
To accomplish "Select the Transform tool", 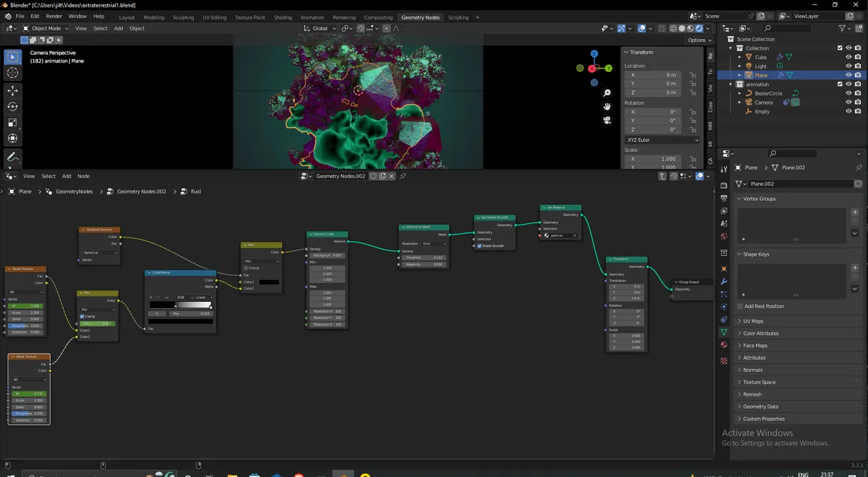I will [13, 138].
